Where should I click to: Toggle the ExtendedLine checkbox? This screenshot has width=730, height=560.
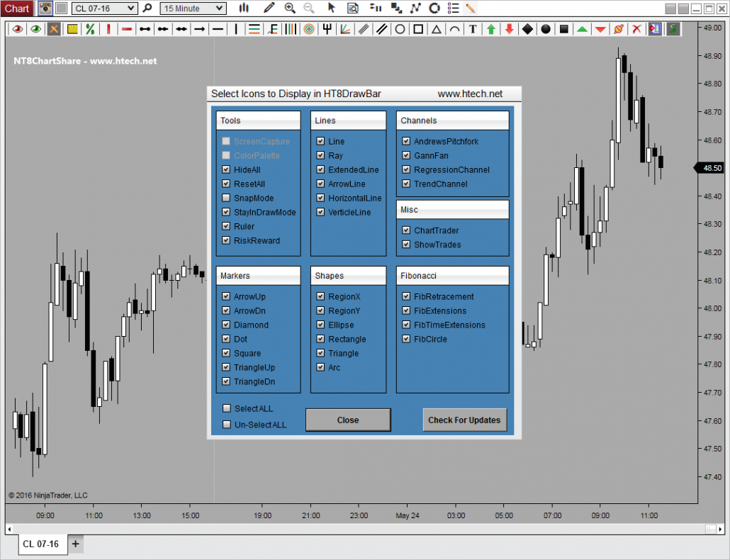[x=320, y=169]
